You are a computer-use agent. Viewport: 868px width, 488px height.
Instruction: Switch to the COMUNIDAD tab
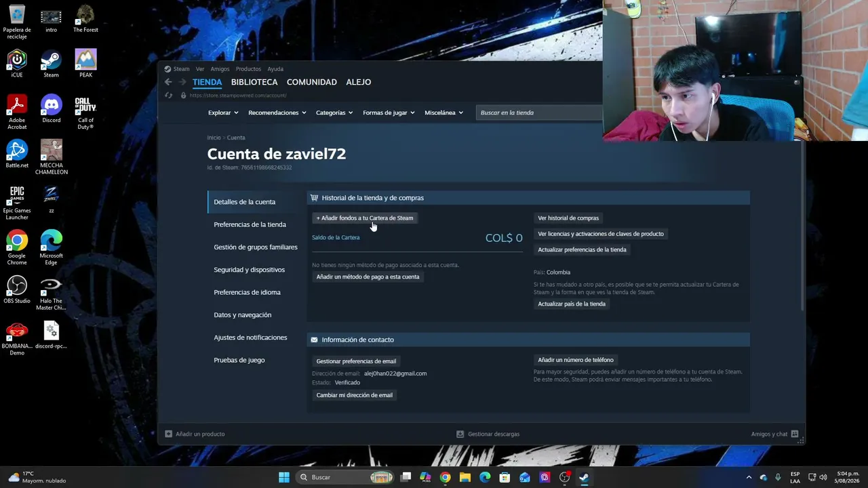coord(312,82)
